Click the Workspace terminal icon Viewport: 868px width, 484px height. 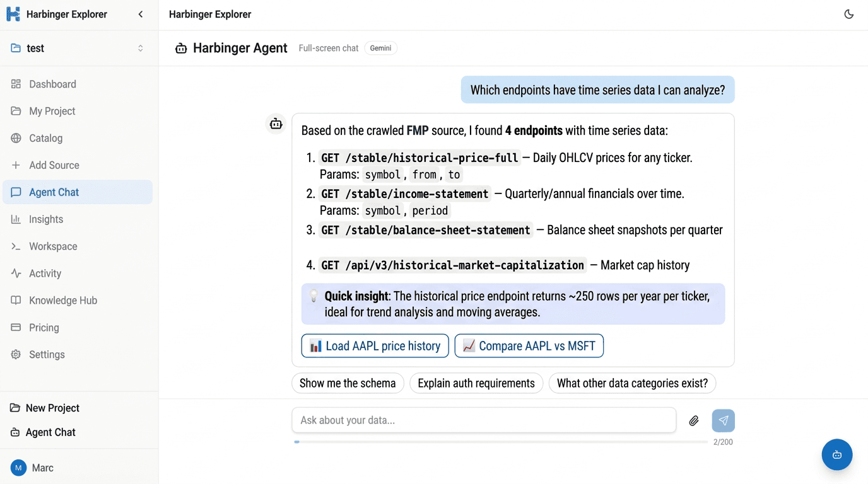click(x=16, y=246)
